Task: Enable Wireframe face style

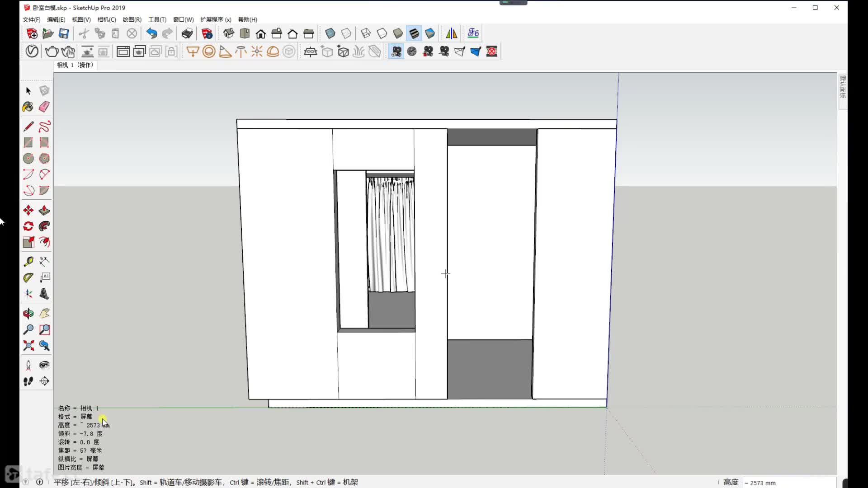Action: (366, 33)
